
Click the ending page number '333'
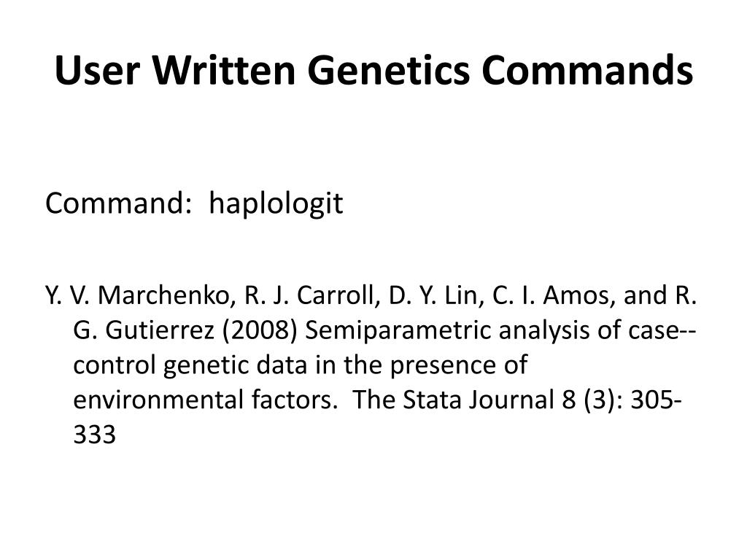point(94,435)
